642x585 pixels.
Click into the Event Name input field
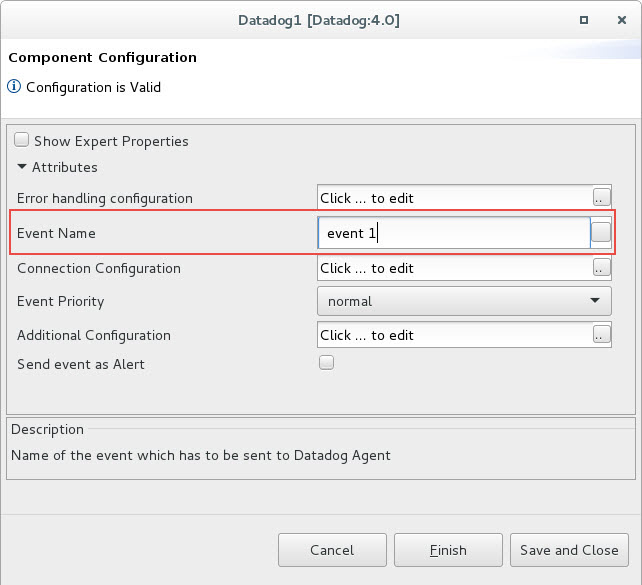[x=454, y=233]
